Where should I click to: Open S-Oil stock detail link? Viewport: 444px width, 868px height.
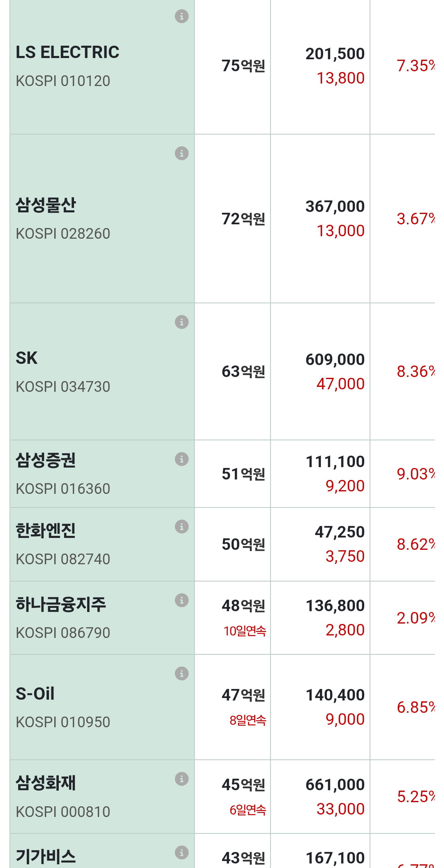tap(35, 694)
